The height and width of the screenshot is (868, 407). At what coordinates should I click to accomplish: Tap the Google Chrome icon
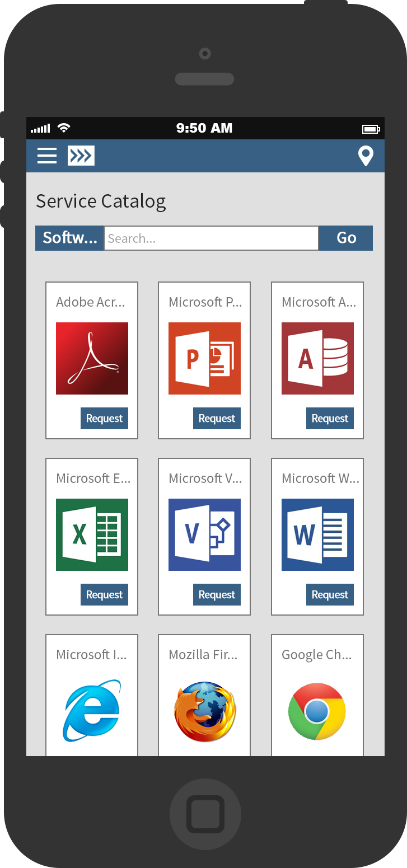click(x=317, y=711)
